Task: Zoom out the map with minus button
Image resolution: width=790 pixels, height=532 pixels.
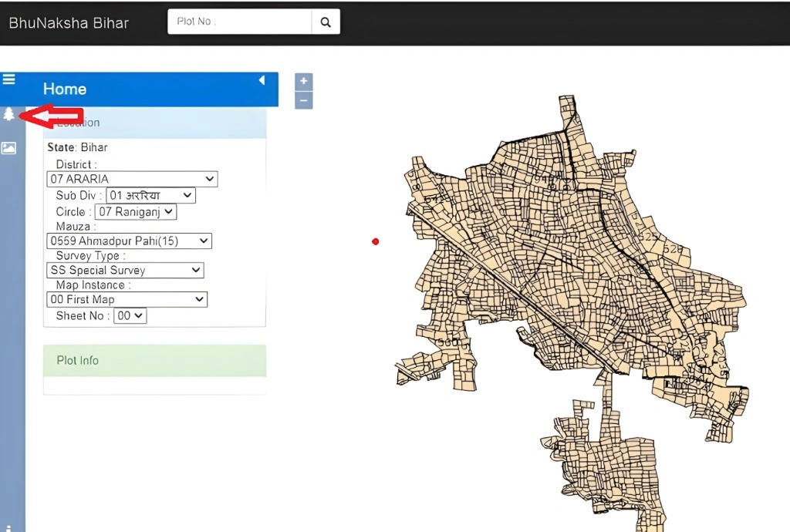Action: pos(303,100)
